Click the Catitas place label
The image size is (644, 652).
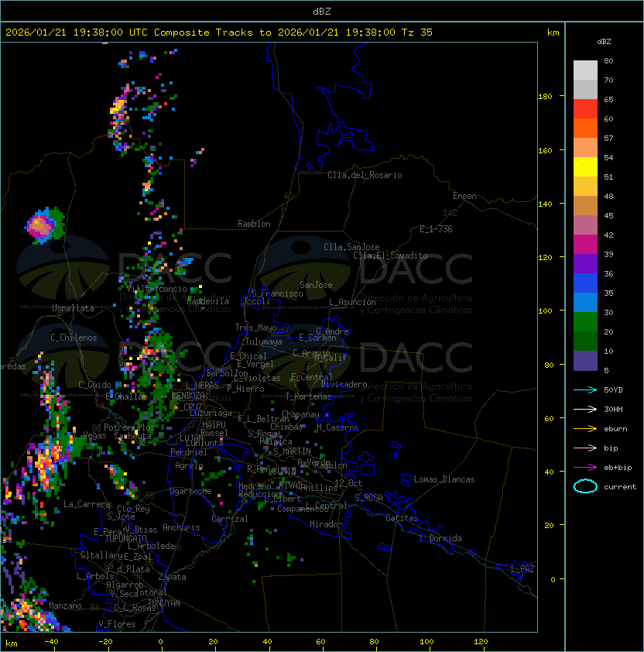402,518
